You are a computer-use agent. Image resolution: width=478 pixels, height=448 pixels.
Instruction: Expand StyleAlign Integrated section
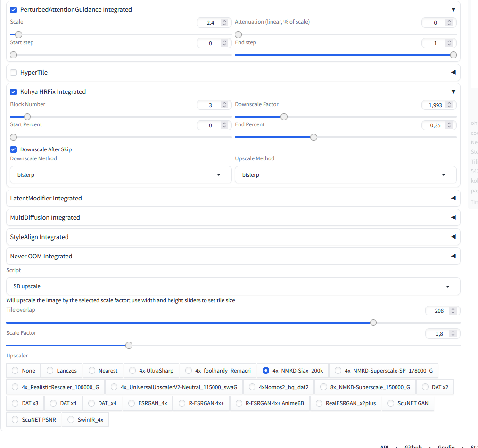pyautogui.click(x=233, y=237)
